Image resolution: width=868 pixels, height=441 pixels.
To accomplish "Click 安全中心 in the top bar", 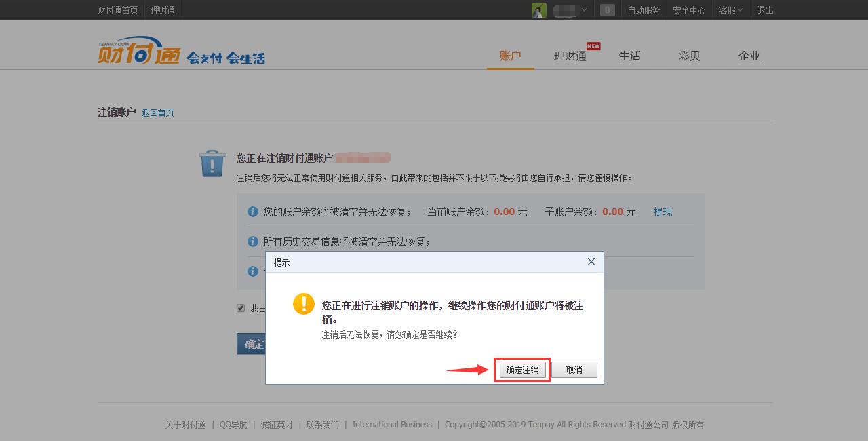I will pyautogui.click(x=688, y=9).
